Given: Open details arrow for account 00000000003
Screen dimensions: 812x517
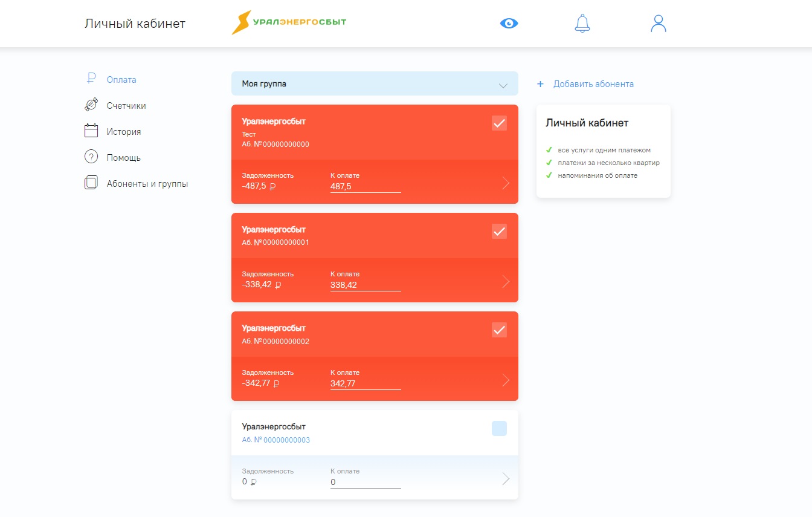Looking at the screenshot, I should point(506,479).
